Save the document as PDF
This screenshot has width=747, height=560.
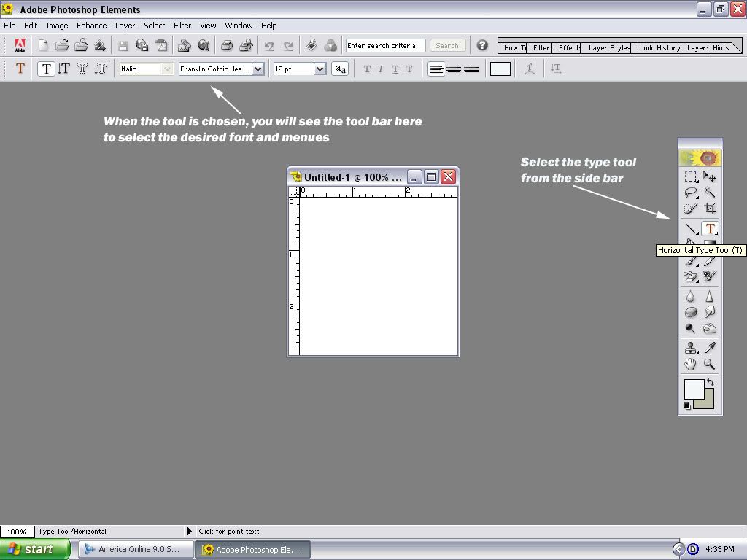click(162, 45)
